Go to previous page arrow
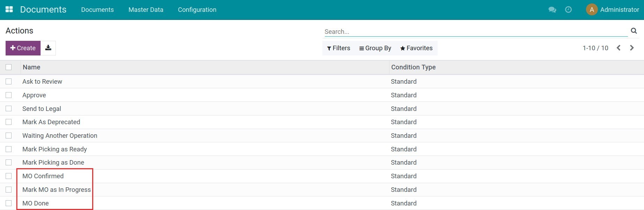 pos(619,48)
